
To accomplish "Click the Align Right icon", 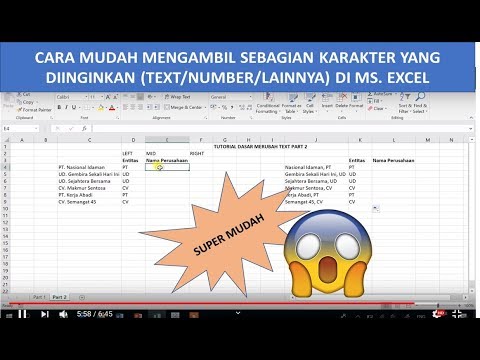I will (x=140, y=107).
